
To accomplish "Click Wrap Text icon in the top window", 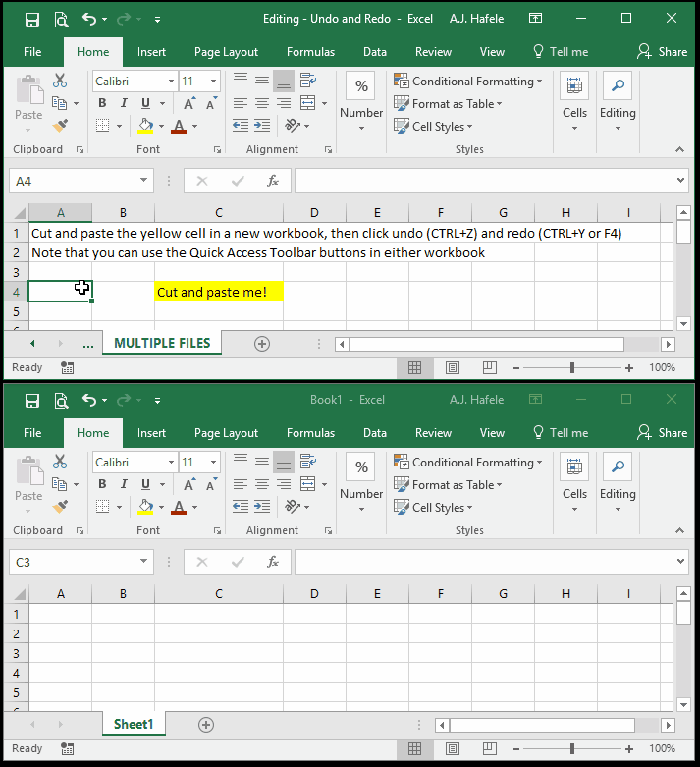I will [x=307, y=80].
